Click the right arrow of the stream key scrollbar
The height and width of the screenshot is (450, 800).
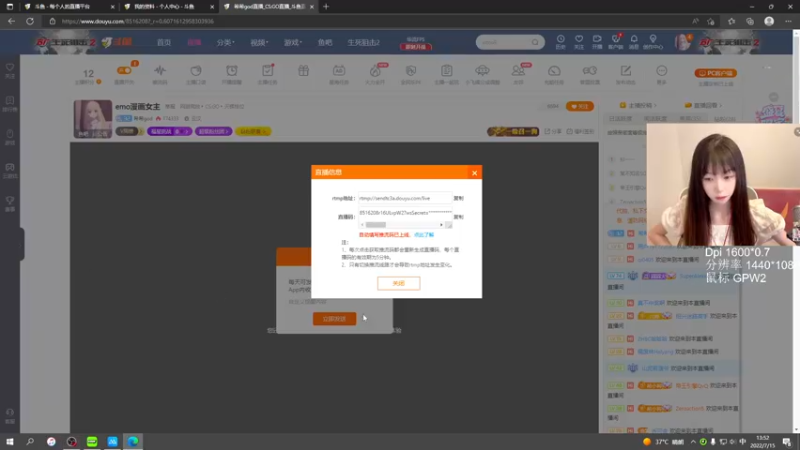point(441,224)
